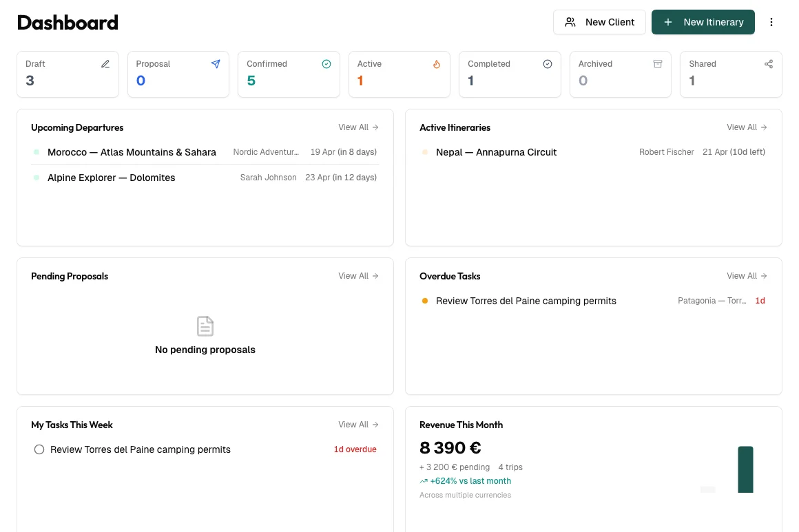The height and width of the screenshot is (532, 799).
Task: Click the flame icon on the Active card
Action: [437, 63]
